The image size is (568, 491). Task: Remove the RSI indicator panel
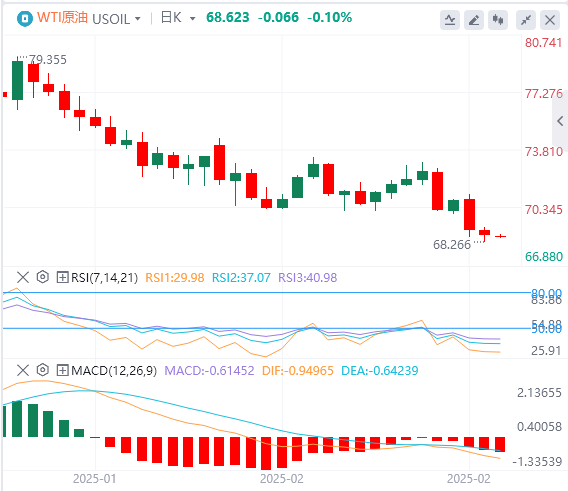pos(23,278)
